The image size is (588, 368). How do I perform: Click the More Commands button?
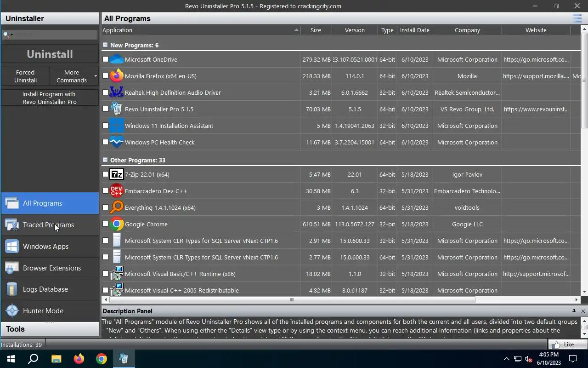[x=72, y=76]
